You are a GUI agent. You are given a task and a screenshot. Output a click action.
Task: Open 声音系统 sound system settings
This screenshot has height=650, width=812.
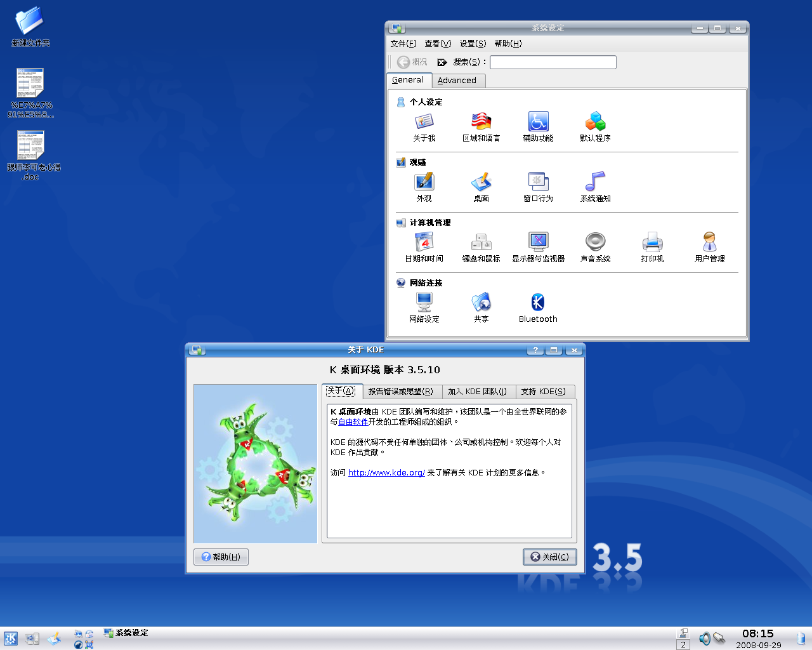coord(595,248)
